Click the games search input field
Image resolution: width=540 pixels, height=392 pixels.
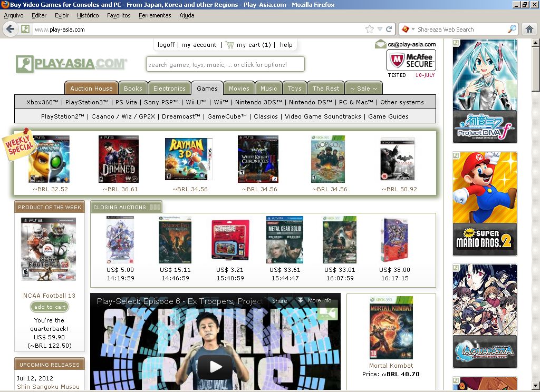[x=225, y=65]
